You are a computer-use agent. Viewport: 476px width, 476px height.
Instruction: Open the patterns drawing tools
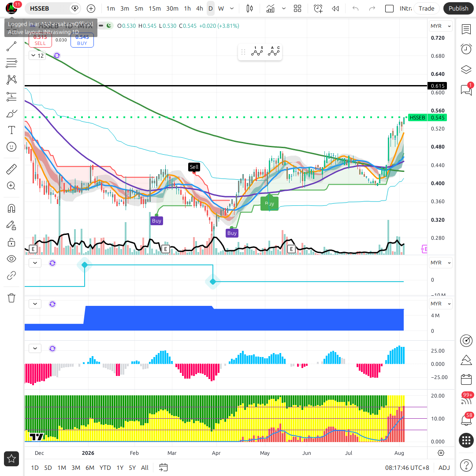11,79
